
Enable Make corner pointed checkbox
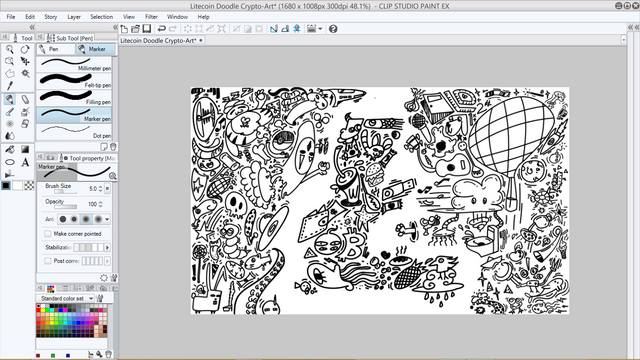(x=48, y=234)
